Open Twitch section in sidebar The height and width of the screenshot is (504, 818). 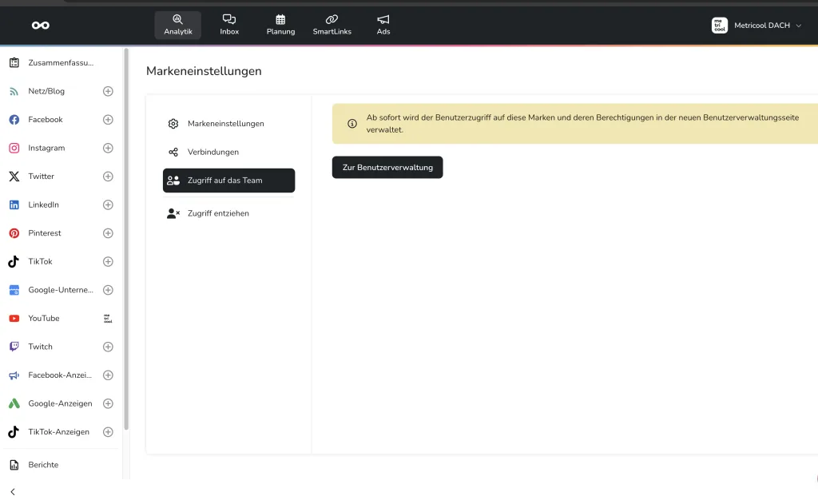(40, 347)
